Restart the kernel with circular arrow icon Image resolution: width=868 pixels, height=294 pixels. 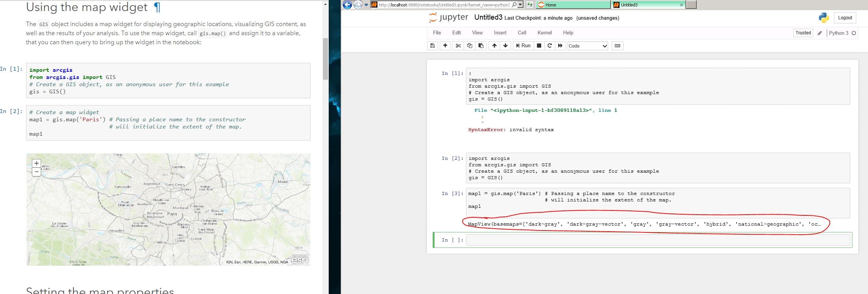[x=550, y=46]
